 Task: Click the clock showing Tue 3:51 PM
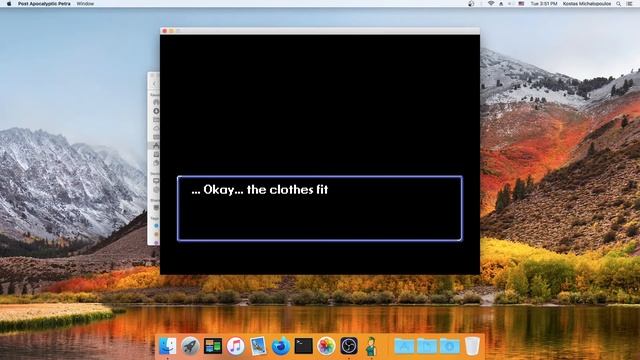[x=544, y=4]
